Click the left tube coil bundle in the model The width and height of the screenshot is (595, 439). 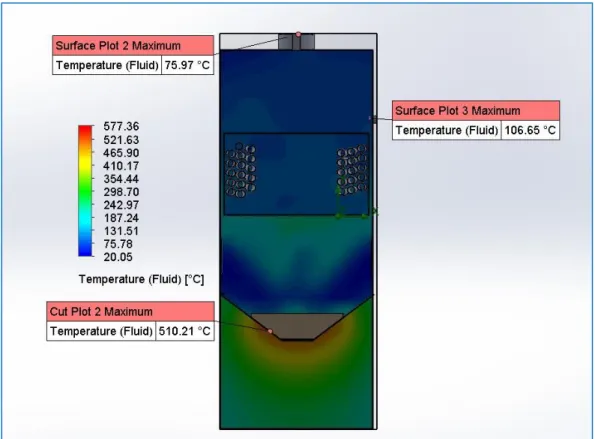pyautogui.click(x=241, y=170)
